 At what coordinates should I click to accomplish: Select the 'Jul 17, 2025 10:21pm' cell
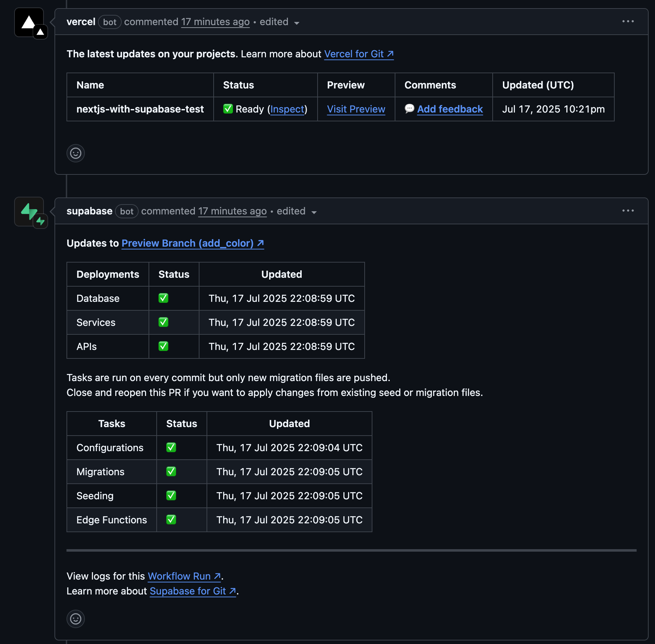point(553,109)
